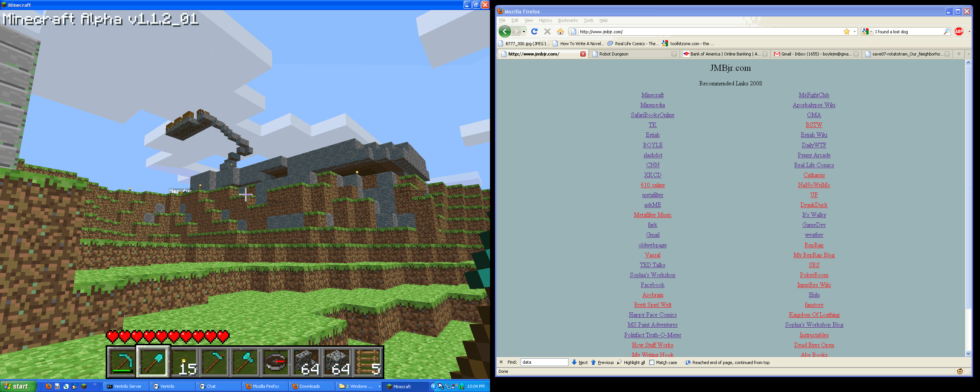The width and height of the screenshot is (980, 392).
Task: Click the Find Previous button
Action: click(x=602, y=363)
